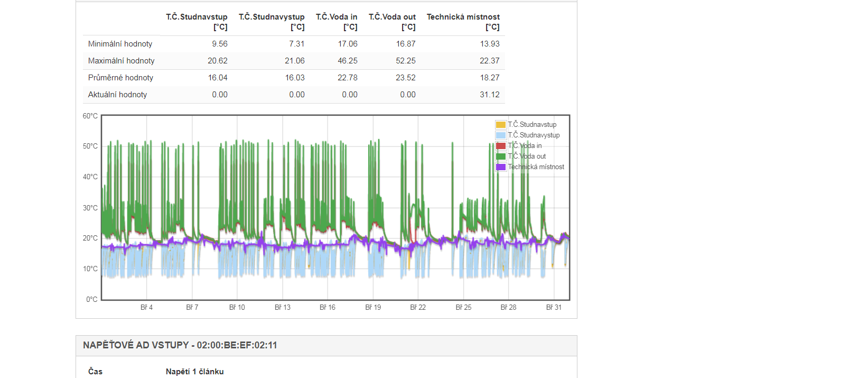Click the Průměrné hodnoty row label

120,78
